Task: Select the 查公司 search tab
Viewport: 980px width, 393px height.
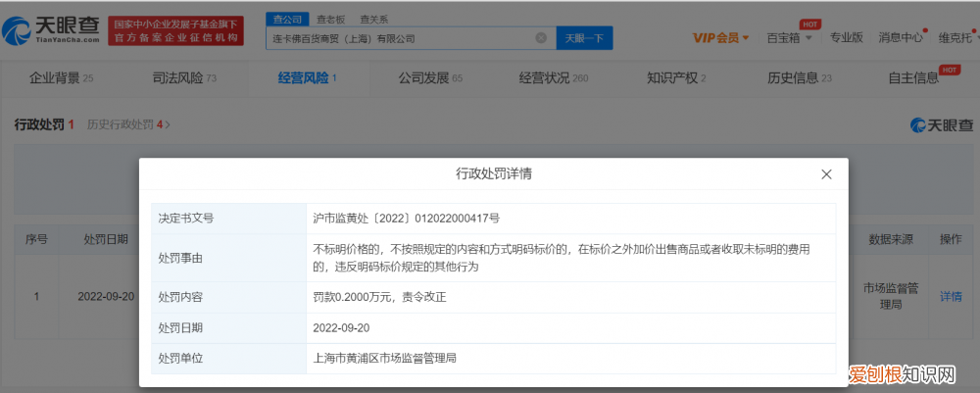Action: point(287,19)
